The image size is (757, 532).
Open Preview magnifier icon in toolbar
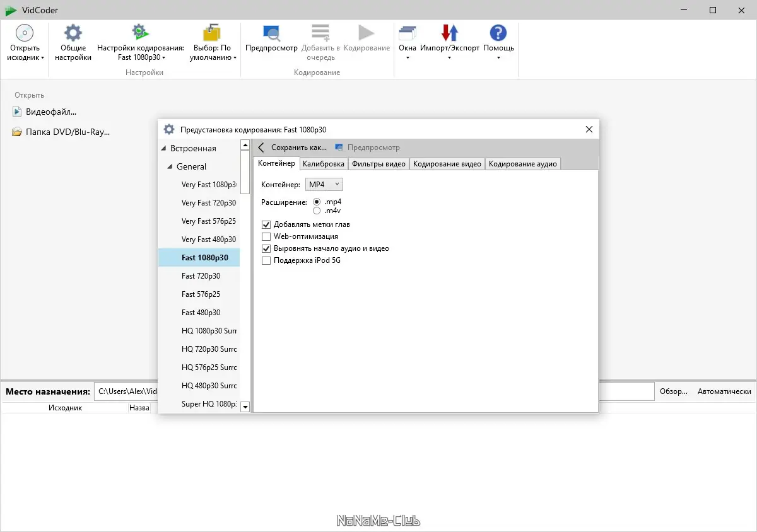[271, 33]
